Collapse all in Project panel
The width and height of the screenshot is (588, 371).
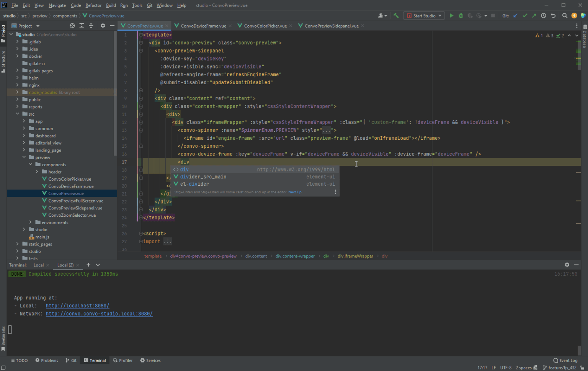pos(91,26)
